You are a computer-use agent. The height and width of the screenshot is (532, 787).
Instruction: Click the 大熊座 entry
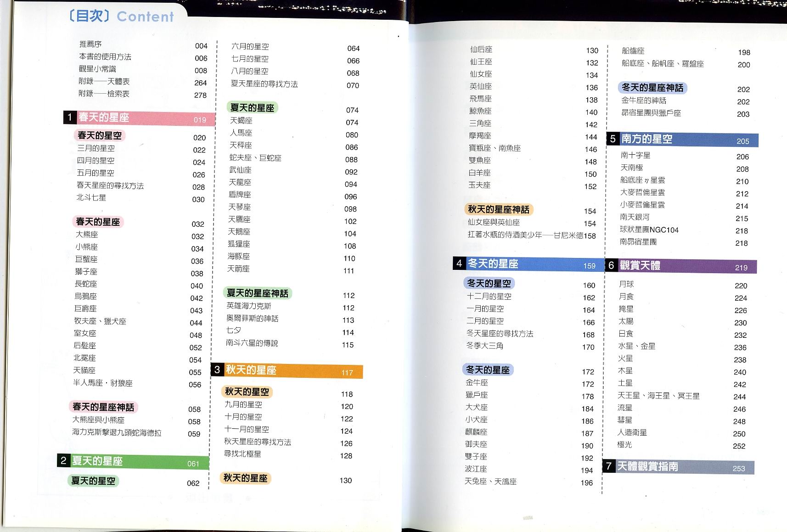coord(87,235)
